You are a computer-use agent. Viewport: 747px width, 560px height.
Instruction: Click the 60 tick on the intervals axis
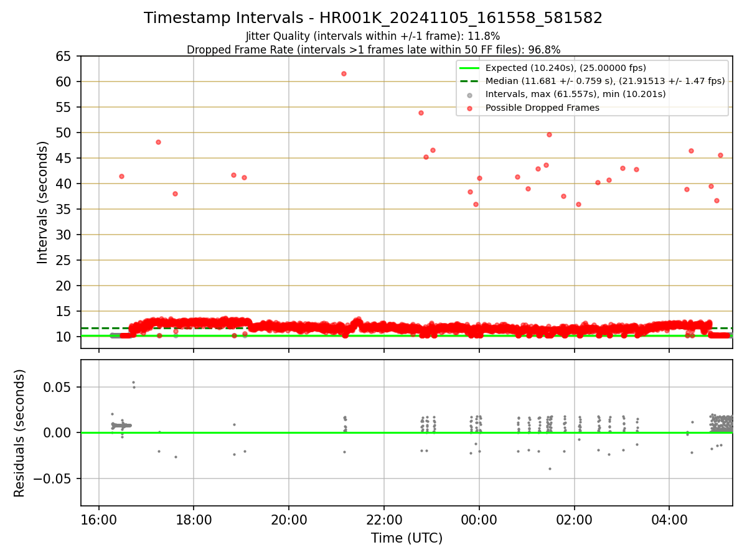[64, 82]
